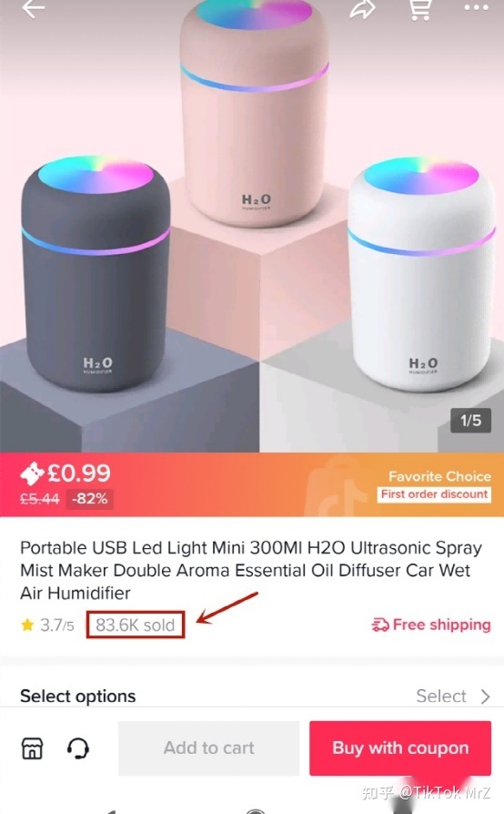504x814 pixels.
Task: Visit the seller's shop via the store icon
Action: coord(32,748)
